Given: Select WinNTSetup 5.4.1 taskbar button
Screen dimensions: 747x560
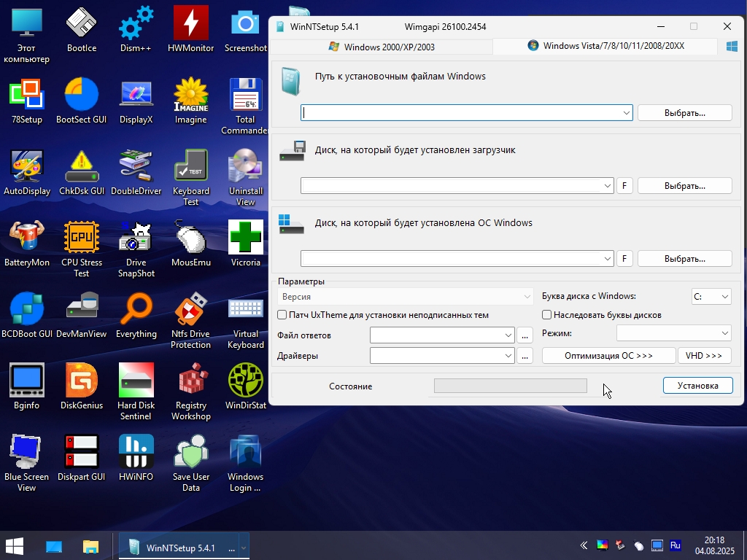Looking at the screenshot, I should click(x=178, y=548).
